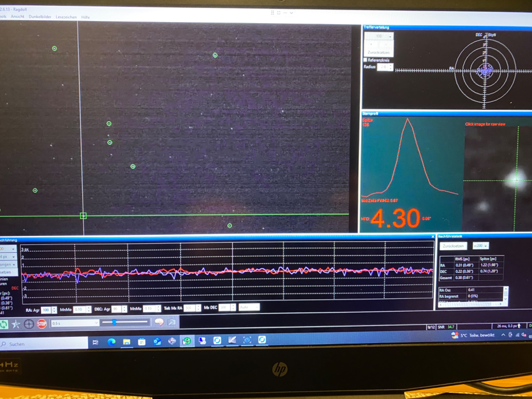
Task: Open the 100 points dropdown in Trefferverteilung
Action: click(x=379, y=36)
